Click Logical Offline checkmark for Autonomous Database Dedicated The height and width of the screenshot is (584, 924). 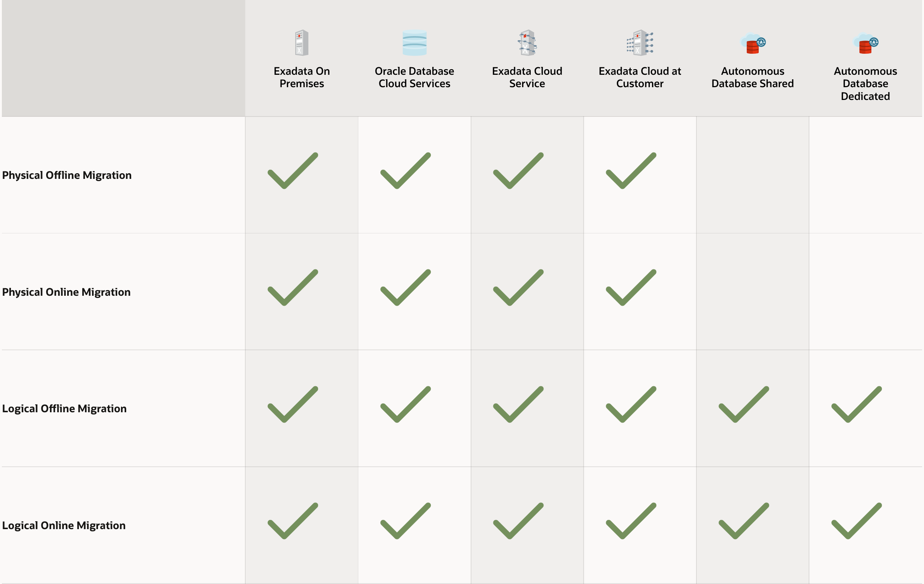tap(856, 405)
